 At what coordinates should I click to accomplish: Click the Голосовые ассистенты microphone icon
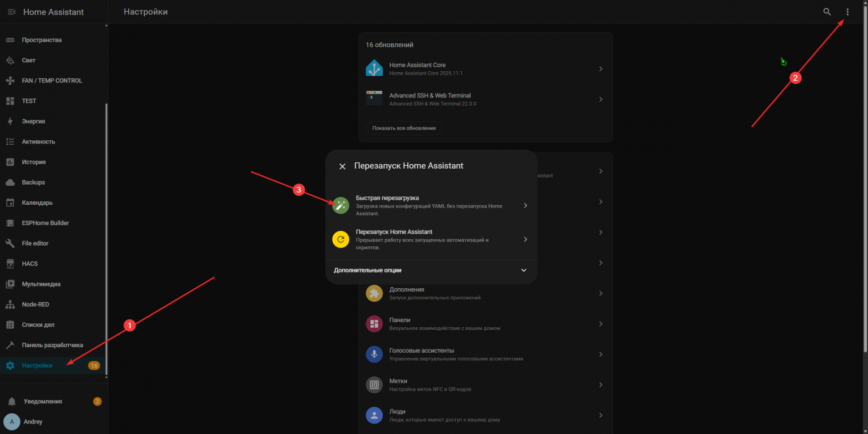tap(374, 354)
